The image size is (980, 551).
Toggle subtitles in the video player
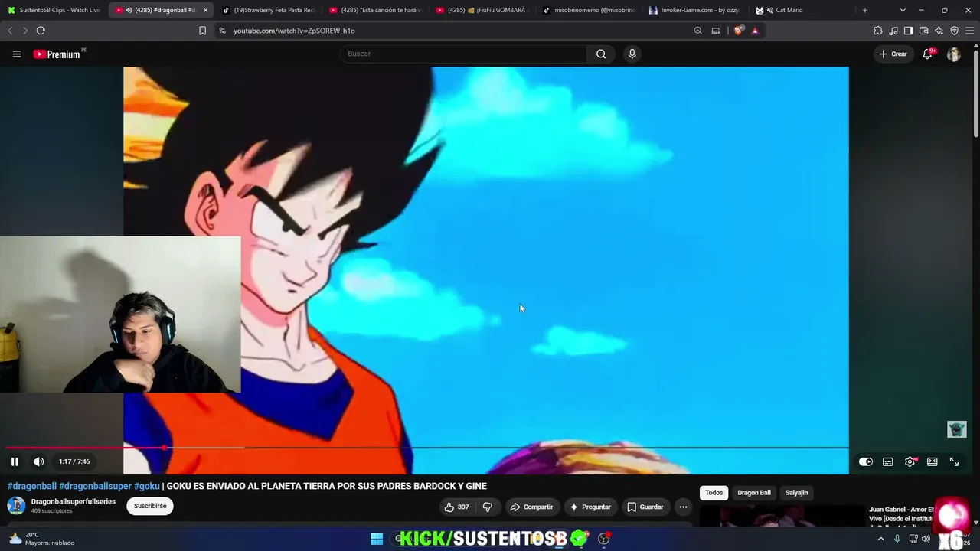(888, 461)
